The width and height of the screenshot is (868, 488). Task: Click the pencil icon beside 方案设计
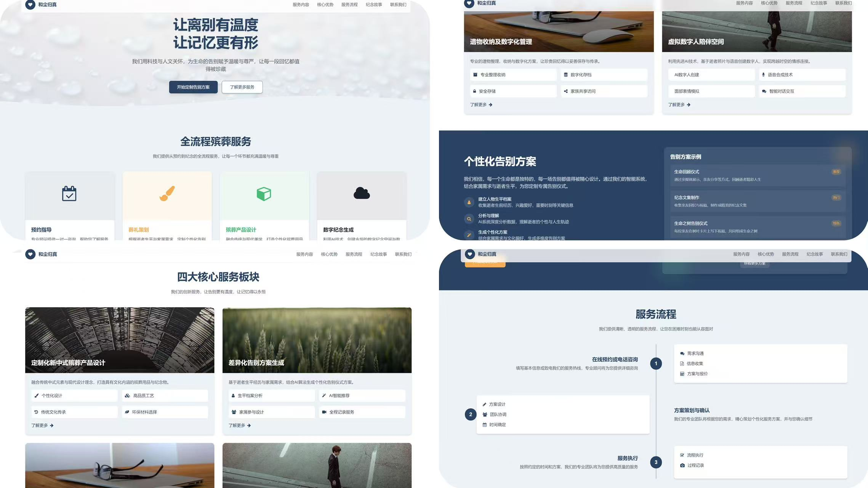[485, 405]
